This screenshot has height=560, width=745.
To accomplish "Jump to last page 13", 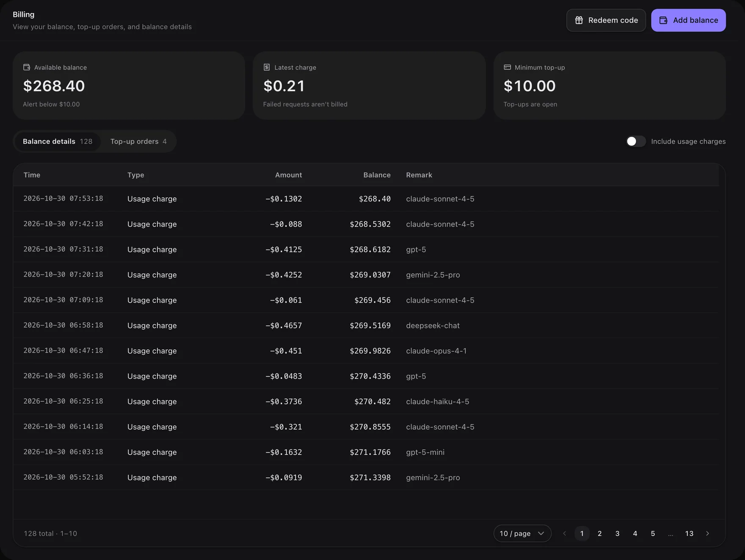I will tap(689, 533).
